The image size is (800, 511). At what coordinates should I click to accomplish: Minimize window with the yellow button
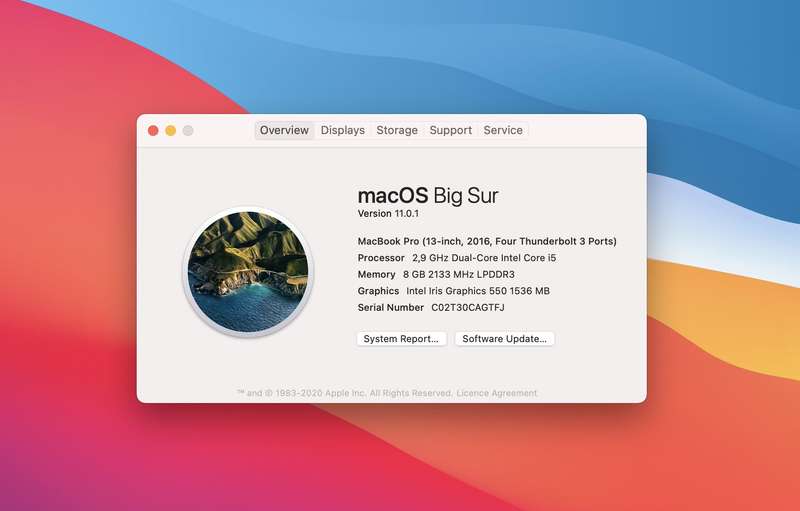click(x=170, y=131)
